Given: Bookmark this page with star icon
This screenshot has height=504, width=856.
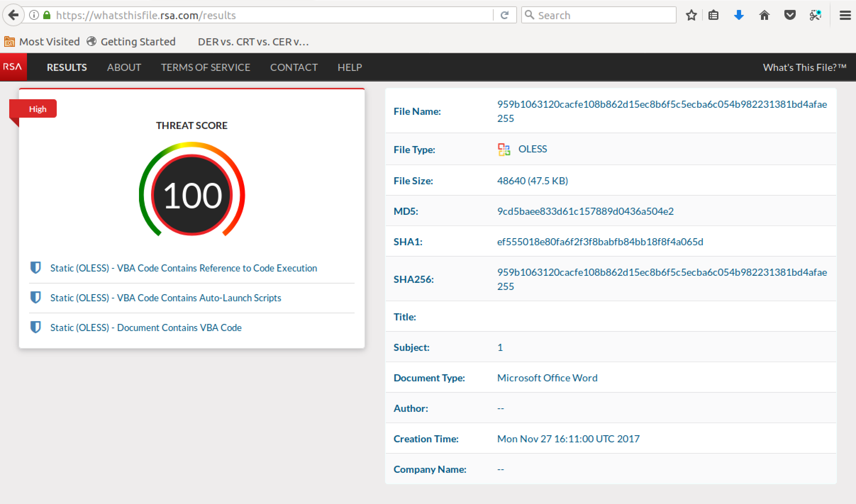Looking at the screenshot, I should 691,15.
